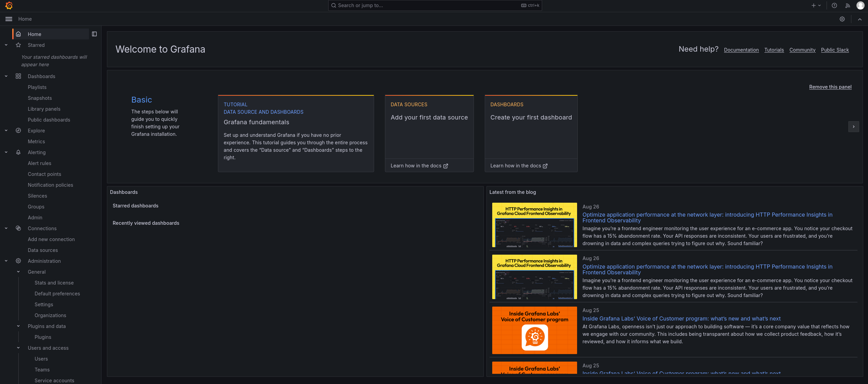Click the Grafana logo in the top-left corner

click(9, 5)
